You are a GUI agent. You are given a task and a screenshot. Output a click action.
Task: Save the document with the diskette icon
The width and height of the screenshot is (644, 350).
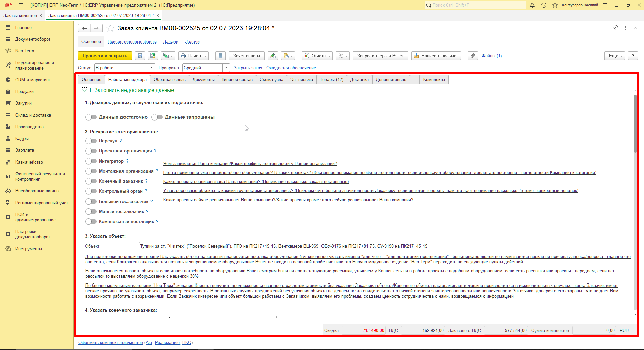[x=140, y=56]
